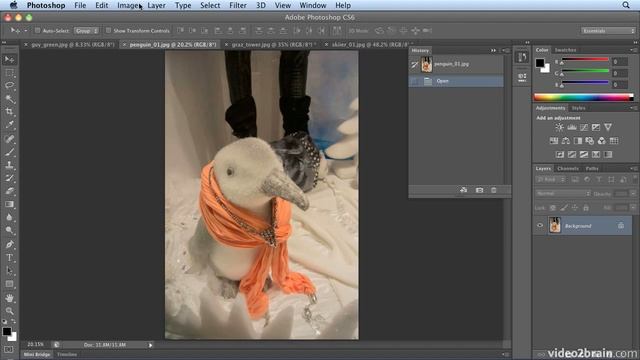
Task: Switch foreground and background colors
Action: pos(13,322)
